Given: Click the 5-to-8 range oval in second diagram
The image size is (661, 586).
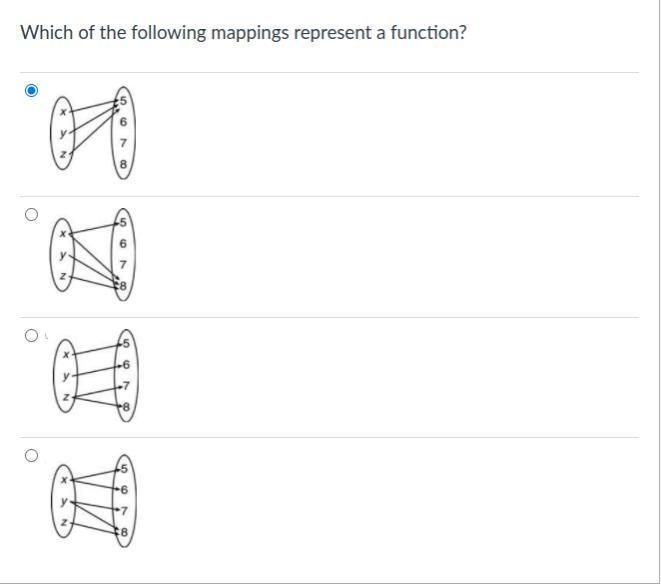Looking at the screenshot, I should (x=123, y=255).
